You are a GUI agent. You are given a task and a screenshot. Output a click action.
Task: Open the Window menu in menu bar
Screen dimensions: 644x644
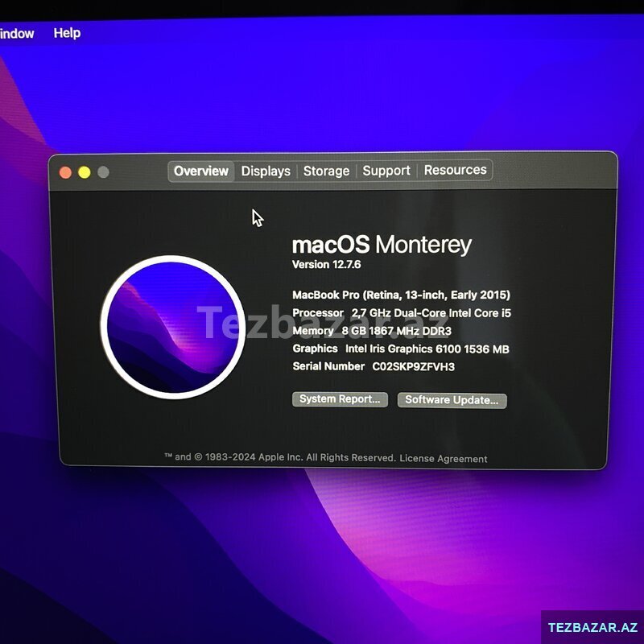(17, 33)
